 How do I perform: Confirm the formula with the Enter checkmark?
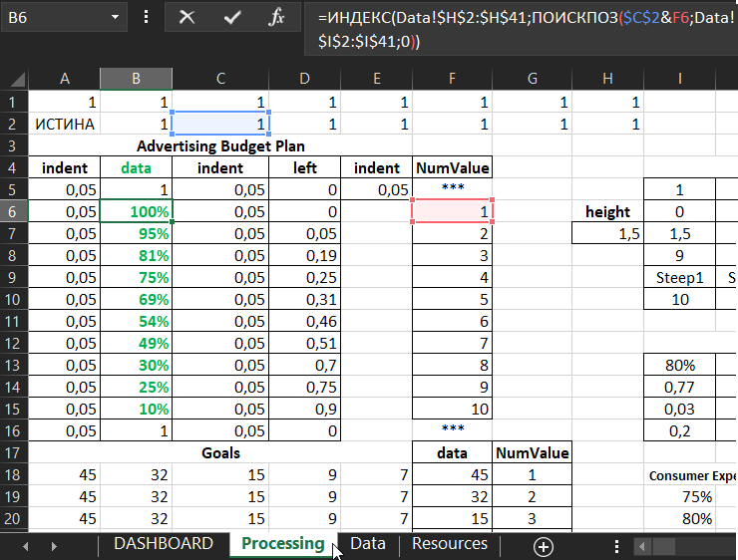coord(232,18)
